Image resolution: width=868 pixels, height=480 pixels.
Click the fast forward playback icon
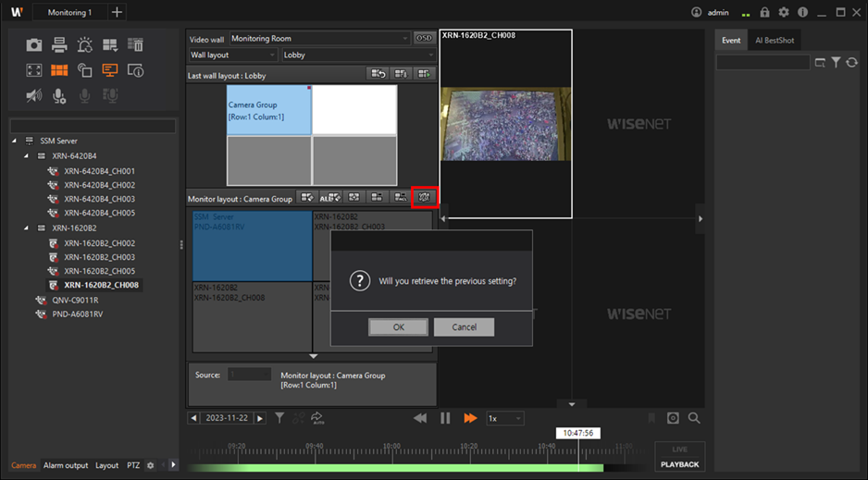tap(470, 418)
